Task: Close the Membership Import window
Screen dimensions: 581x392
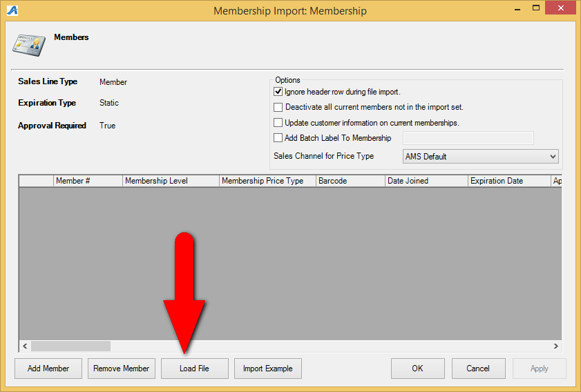Action: tap(561, 8)
